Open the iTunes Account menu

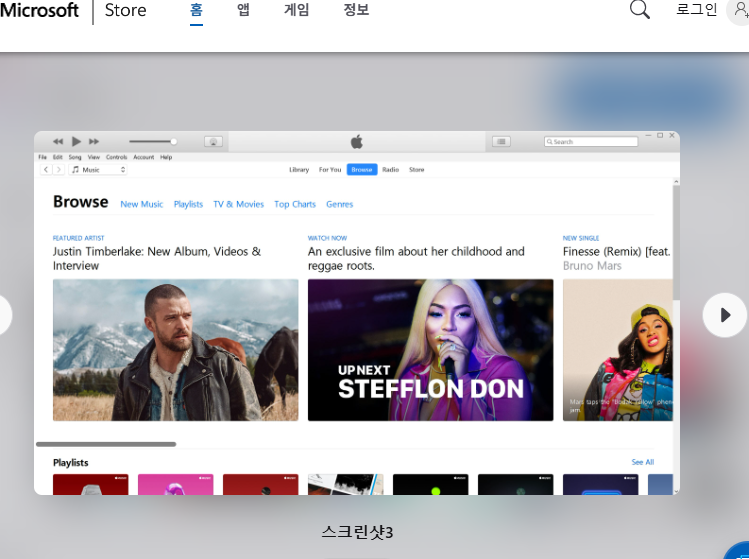pyautogui.click(x=144, y=157)
